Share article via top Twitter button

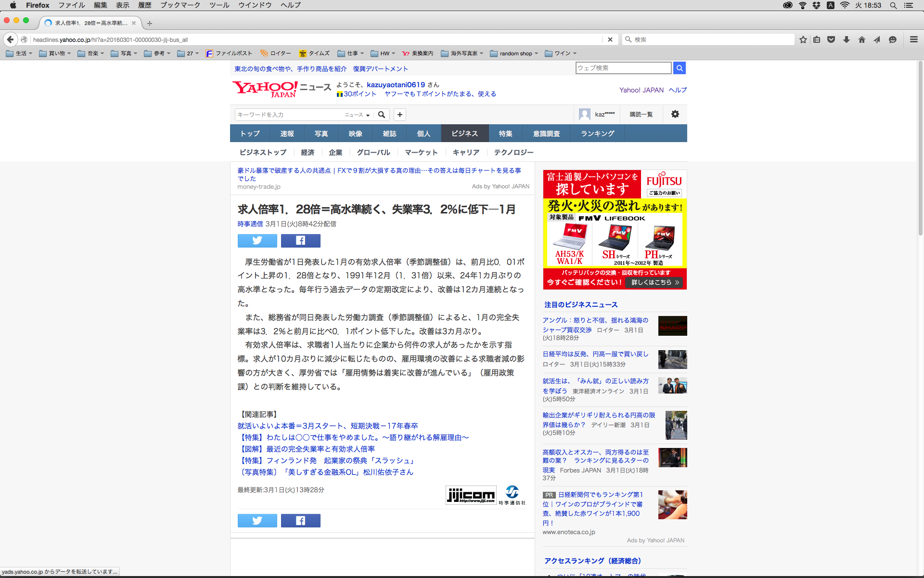[x=257, y=240]
